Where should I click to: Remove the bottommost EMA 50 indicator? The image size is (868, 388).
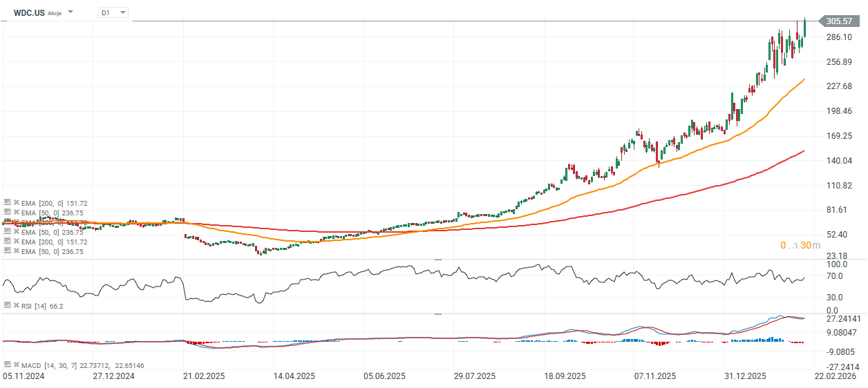point(16,251)
